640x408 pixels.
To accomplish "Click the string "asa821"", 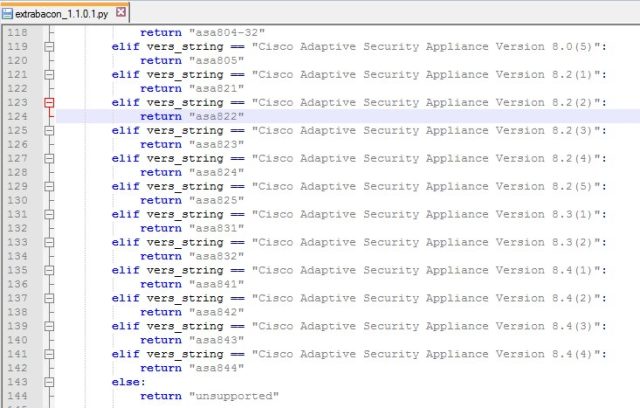I will 216,89.
